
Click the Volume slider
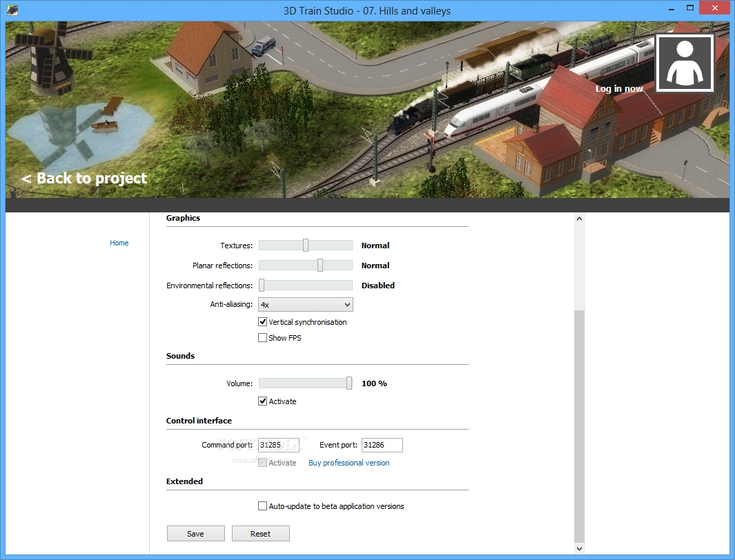coord(306,383)
